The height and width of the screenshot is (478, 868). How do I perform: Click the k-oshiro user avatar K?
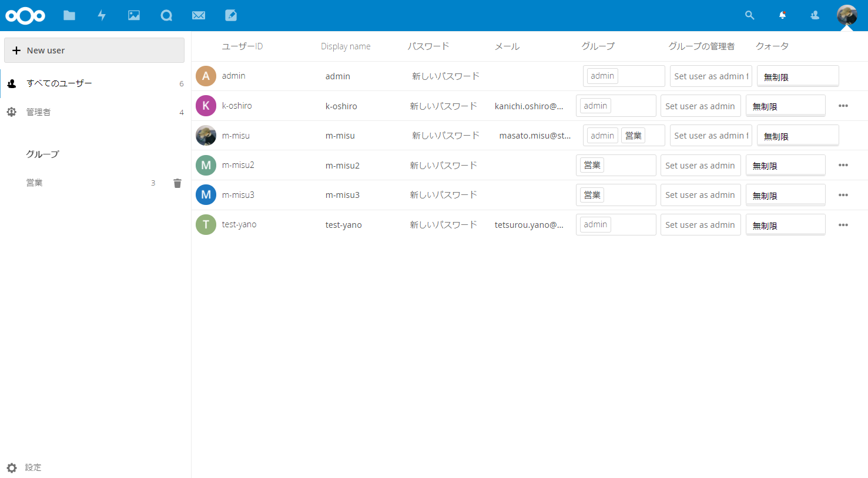206,106
